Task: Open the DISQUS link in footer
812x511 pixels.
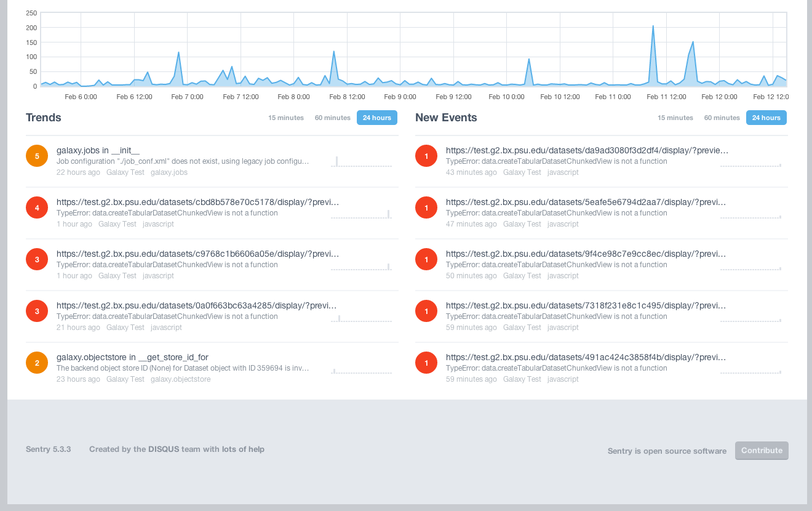Action: tap(163, 449)
